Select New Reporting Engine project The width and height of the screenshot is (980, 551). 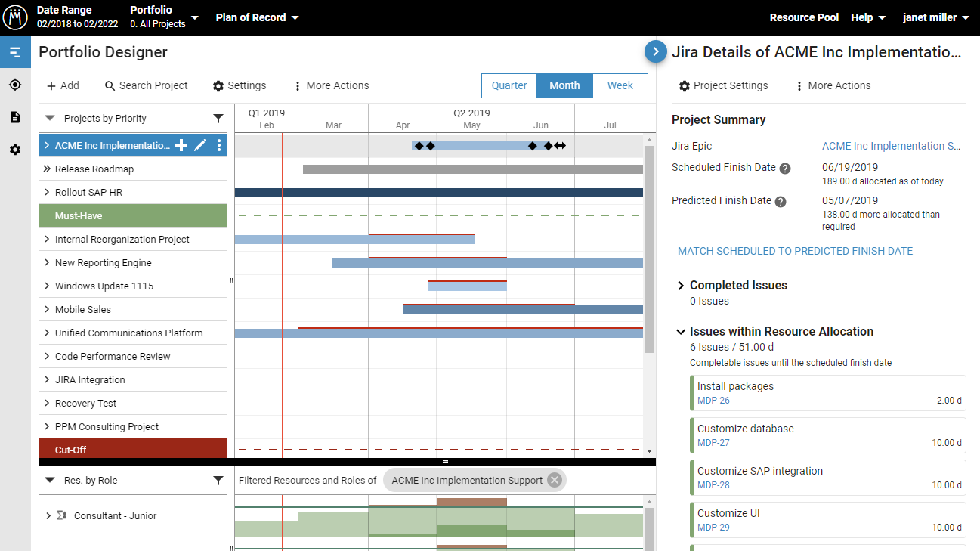tap(104, 263)
